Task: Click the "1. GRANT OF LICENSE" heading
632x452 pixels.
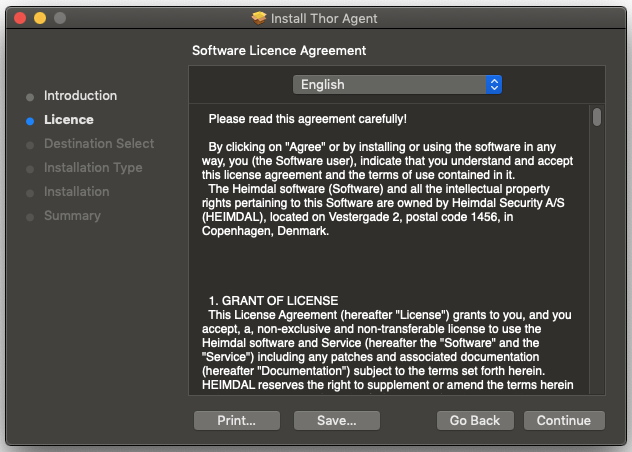Action: pyautogui.click(x=273, y=301)
